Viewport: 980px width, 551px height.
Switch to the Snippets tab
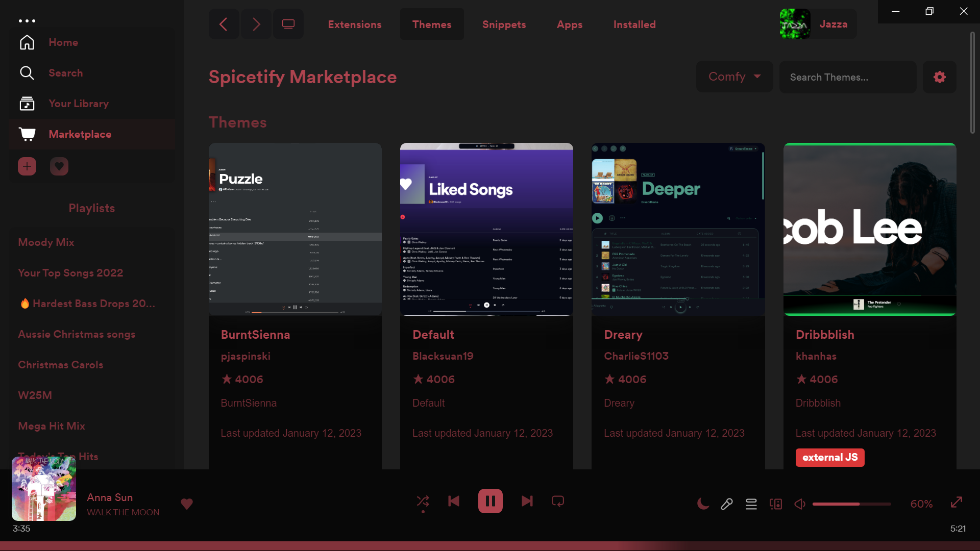504,24
